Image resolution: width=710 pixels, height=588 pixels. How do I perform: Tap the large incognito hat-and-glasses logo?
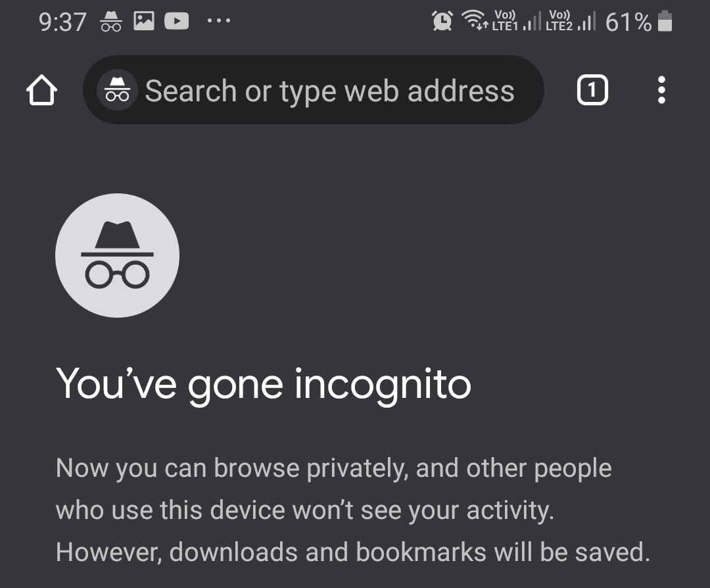coord(117,255)
